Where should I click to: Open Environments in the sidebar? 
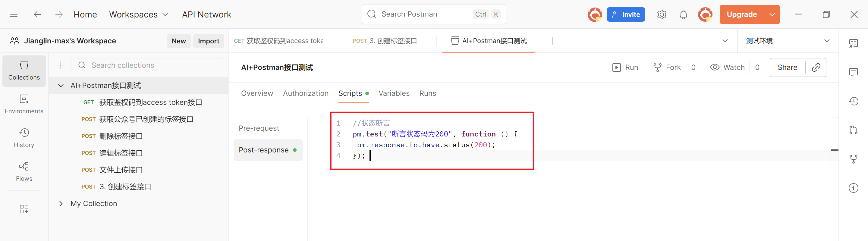click(x=24, y=104)
